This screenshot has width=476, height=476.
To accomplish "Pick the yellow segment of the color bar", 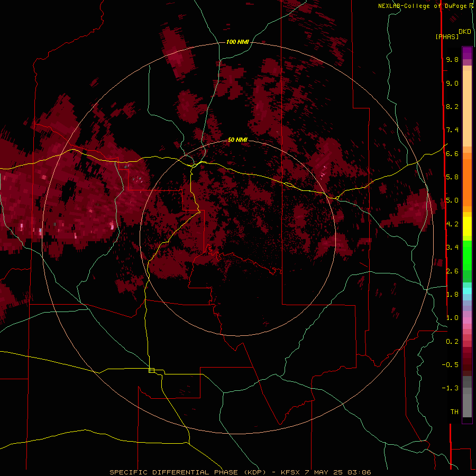I will 467,226.
